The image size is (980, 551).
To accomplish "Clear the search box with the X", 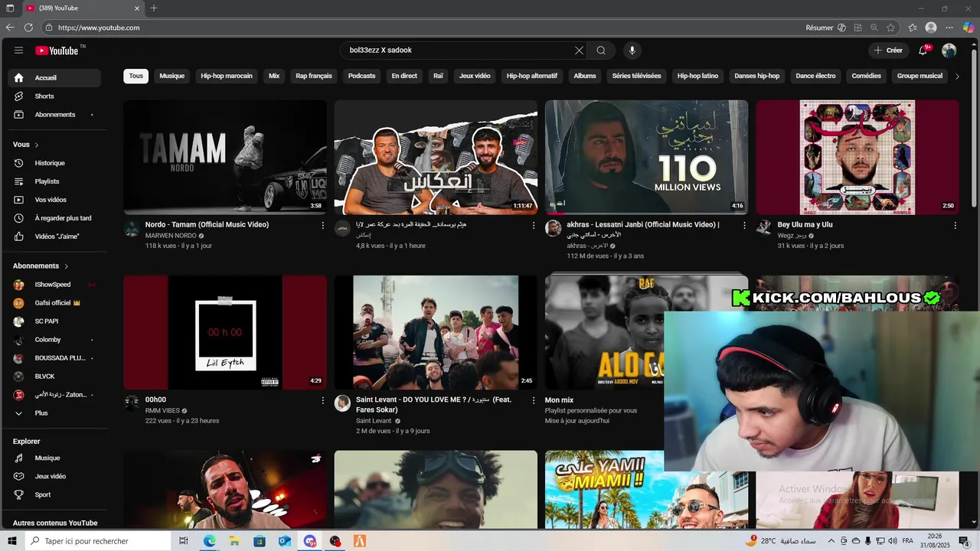I will (579, 51).
